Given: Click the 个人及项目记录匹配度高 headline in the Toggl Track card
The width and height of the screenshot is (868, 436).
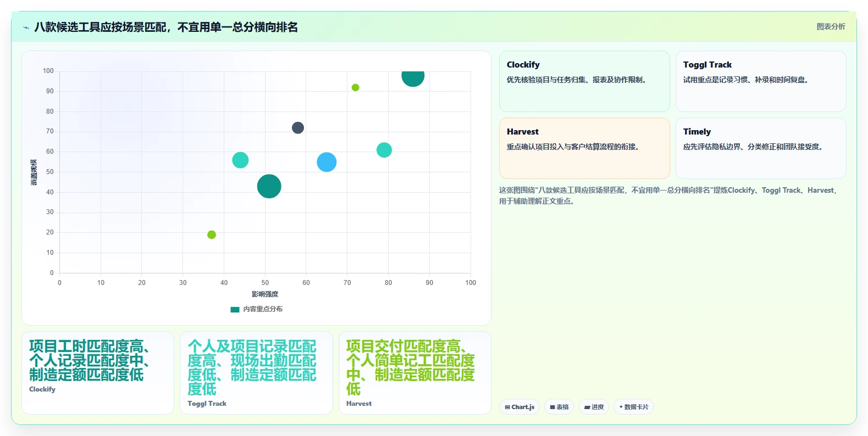Looking at the screenshot, I should 252,368.
